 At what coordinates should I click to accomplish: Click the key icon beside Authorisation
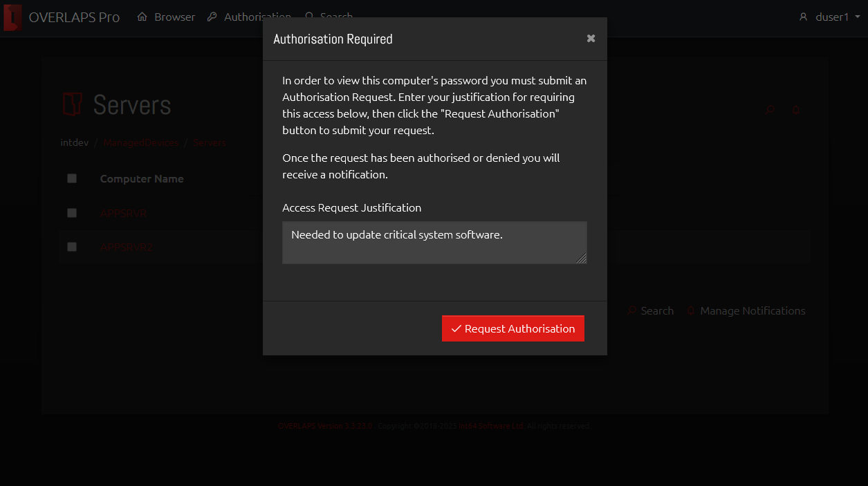[212, 17]
